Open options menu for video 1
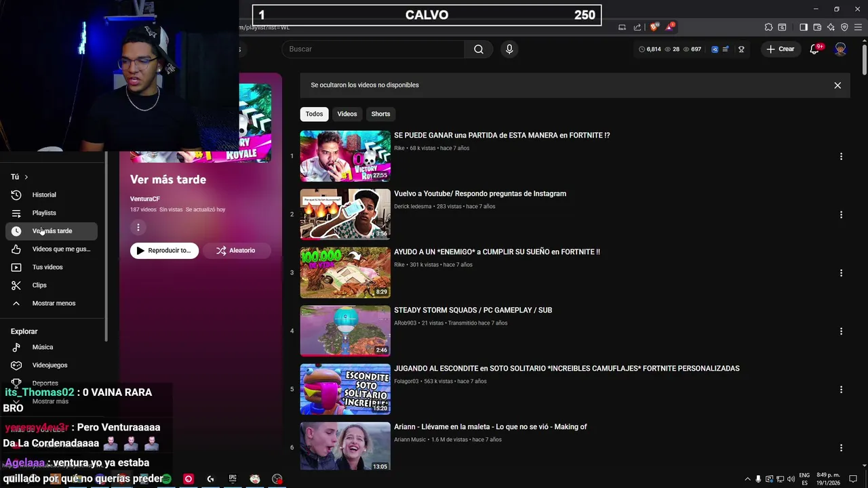 [x=841, y=156]
